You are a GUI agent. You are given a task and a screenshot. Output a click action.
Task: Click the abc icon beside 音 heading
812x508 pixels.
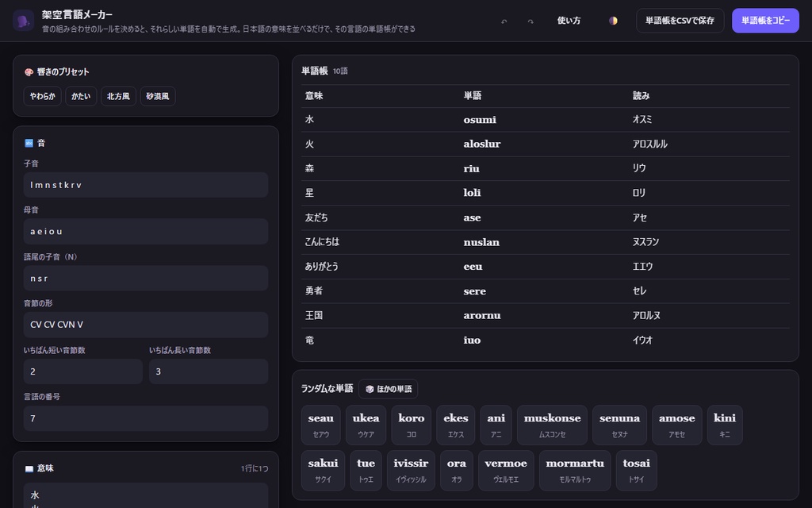point(29,143)
